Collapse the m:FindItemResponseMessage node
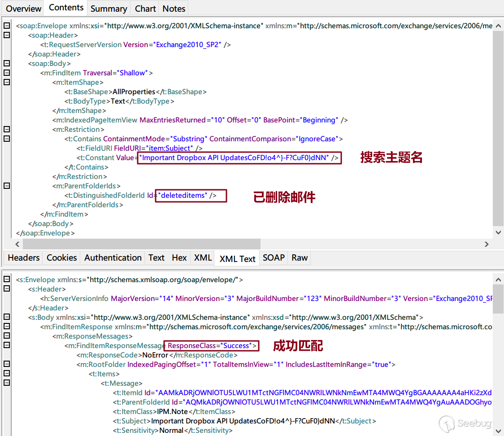The width and height of the screenshot is (504, 436). 7,345
